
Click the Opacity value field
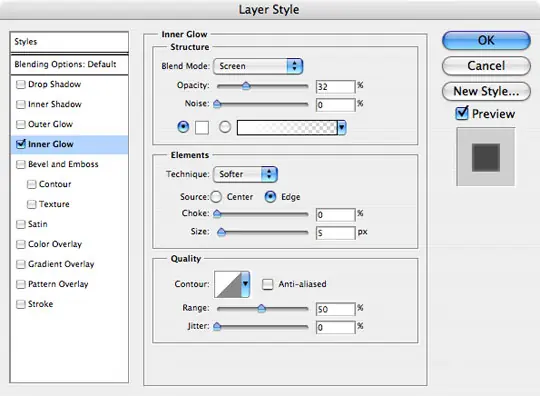click(x=335, y=87)
